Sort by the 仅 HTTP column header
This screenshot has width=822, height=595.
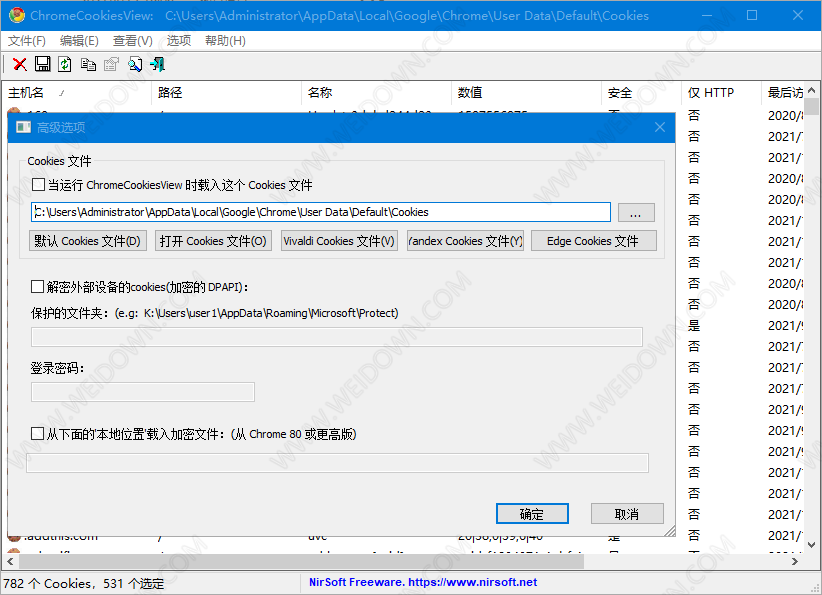tap(721, 93)
